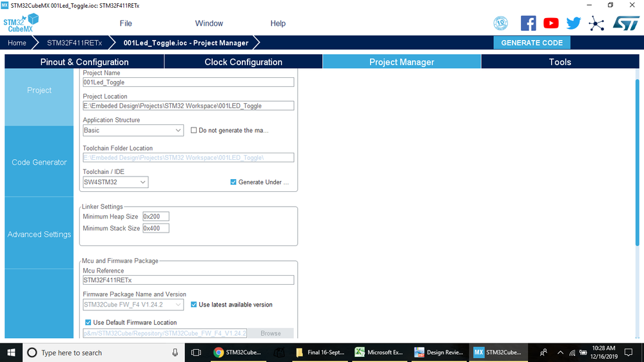Open the YouTube icon link
The height and width of the screenshot is (362, 644).
pos(551,23)
